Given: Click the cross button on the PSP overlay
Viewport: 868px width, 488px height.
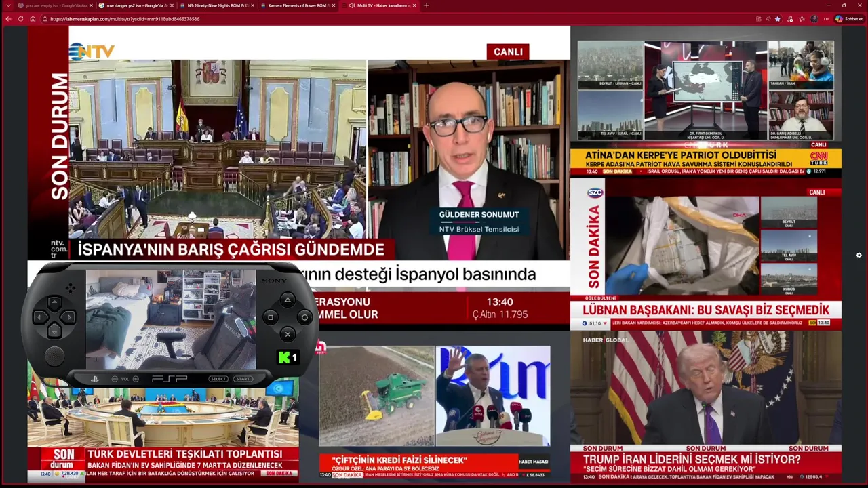Looking at the screenshot, I should 288,334.
